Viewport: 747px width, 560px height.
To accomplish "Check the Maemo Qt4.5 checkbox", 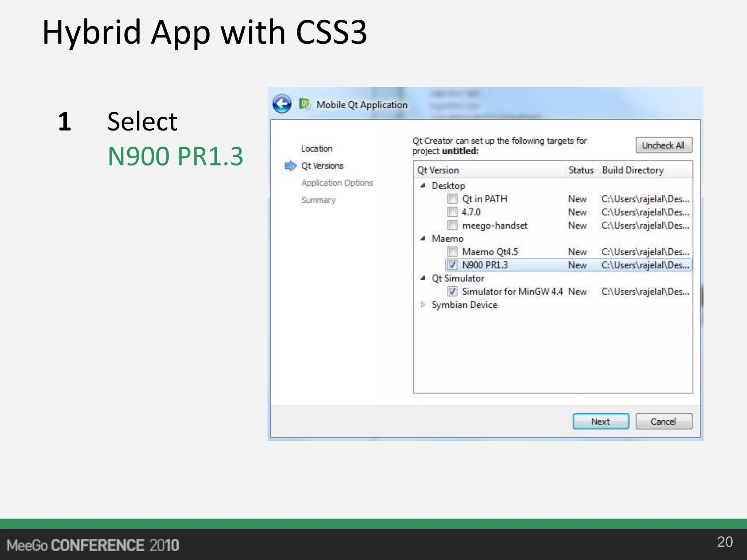I will pos(452,252).
